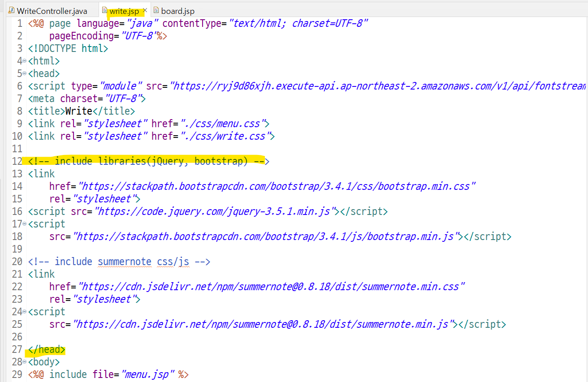Click the pageEncoding attribute on line 2
This screenshot has width=588, height=382.
(x=108, y=36)
